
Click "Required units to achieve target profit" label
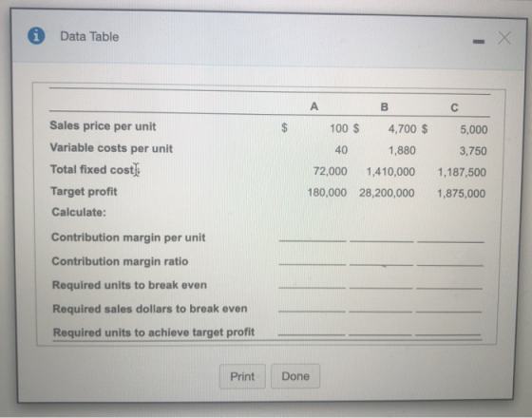point(154,332)
